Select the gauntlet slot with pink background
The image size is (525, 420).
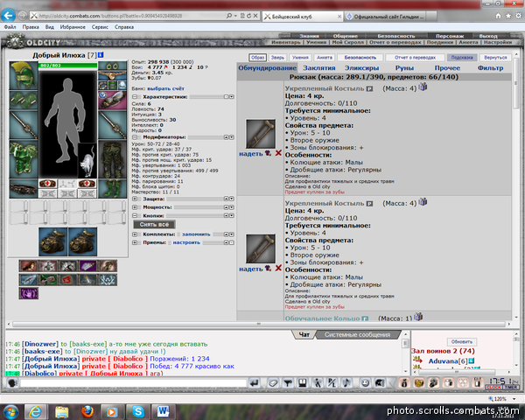113,100
